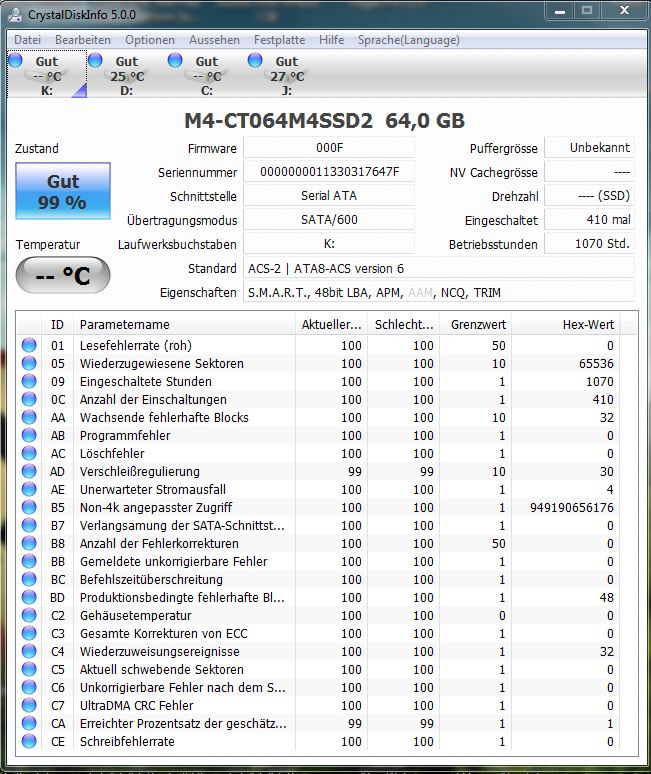Viewport: 651px width, 774px height.
Task: Open the Aussehen menu
Action: pos(214,40)
